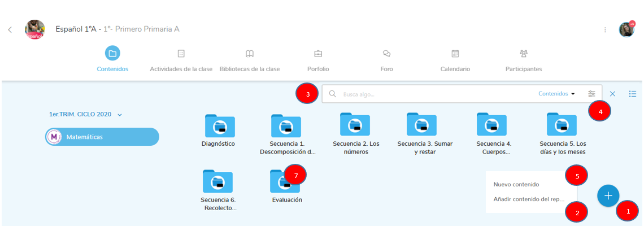Close the search bar with X icon

point(612,94)
